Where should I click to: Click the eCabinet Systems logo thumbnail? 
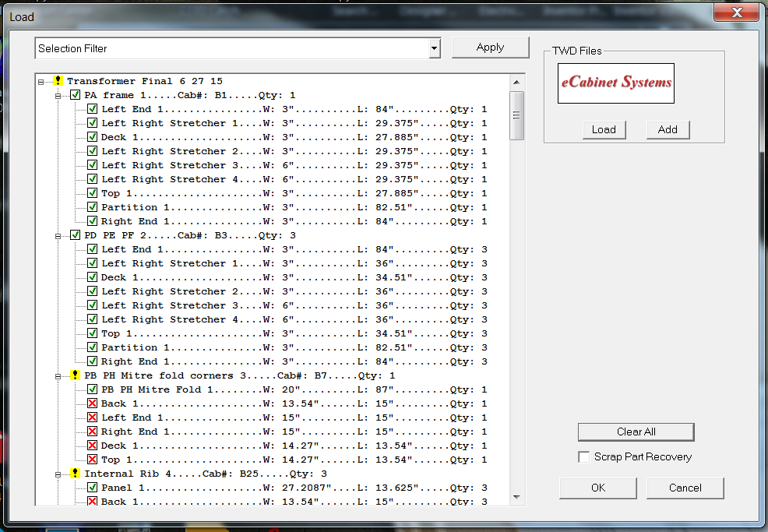pyautogui.click(x=615, y=83)
